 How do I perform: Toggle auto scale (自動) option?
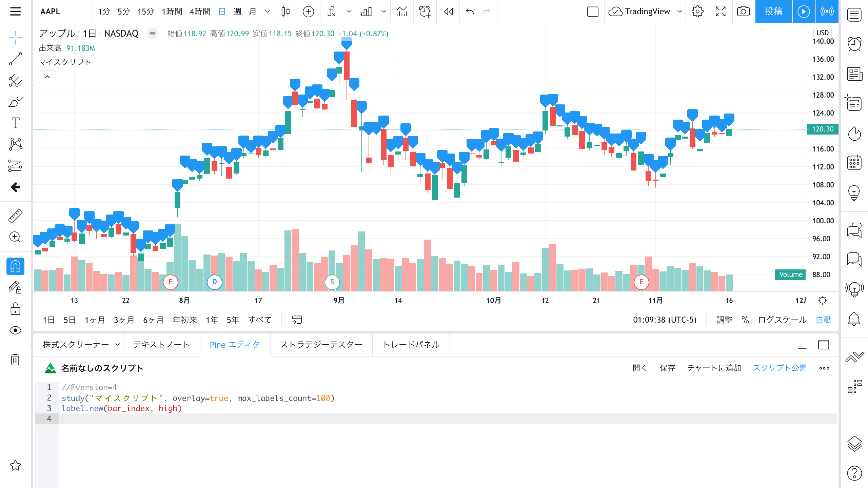[824, 320]
